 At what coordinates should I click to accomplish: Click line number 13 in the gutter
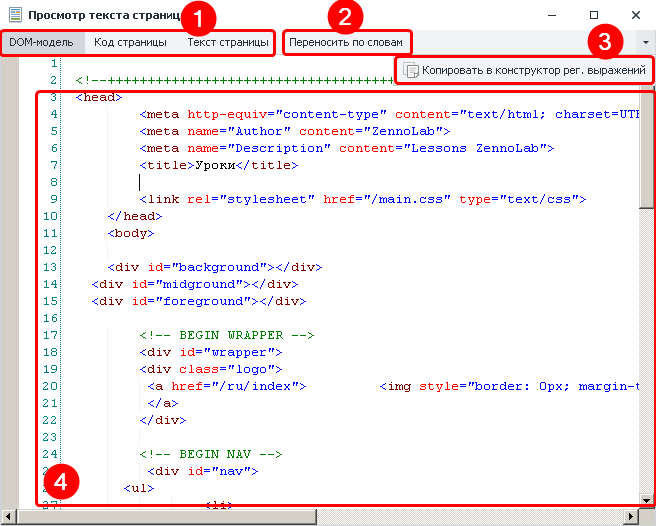point(51,267)
